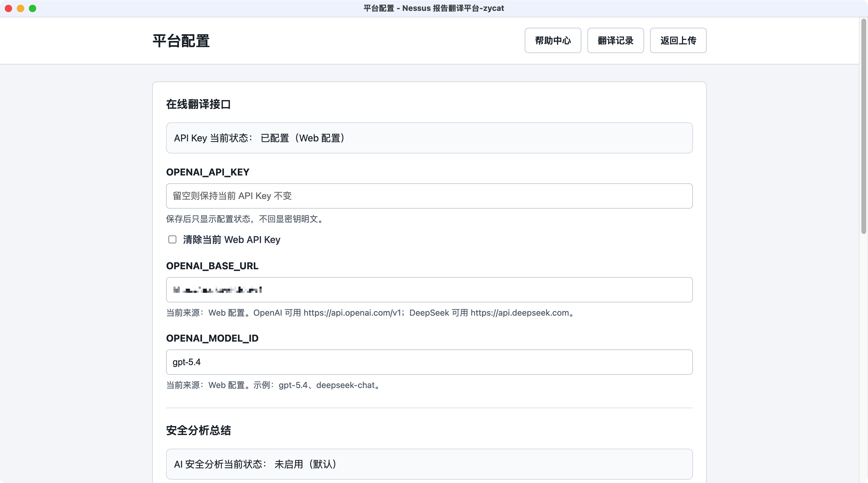The height and width of the screenshot is (483, 868).
Task: Maximize window using green button
Action: coord(33,8)
